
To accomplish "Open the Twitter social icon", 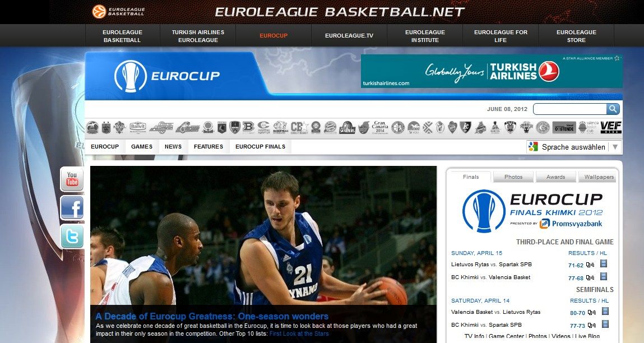I will pyautogui.click(x=72, y=237).
